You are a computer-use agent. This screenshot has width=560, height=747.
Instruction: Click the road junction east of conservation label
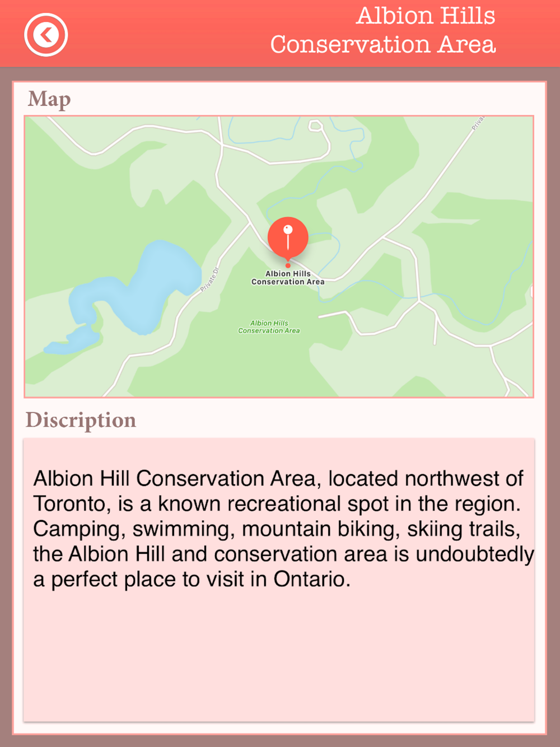(419, 301)
